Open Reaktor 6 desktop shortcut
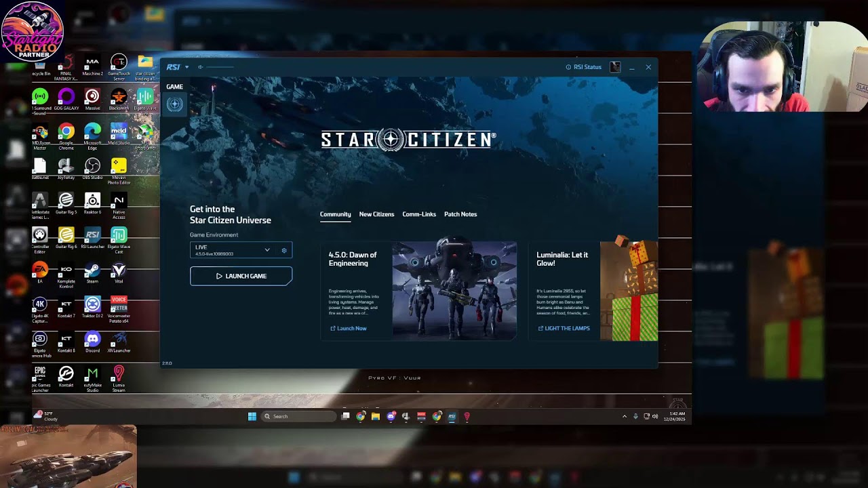This screenshot has height=488, width=868. click(92, 203)
